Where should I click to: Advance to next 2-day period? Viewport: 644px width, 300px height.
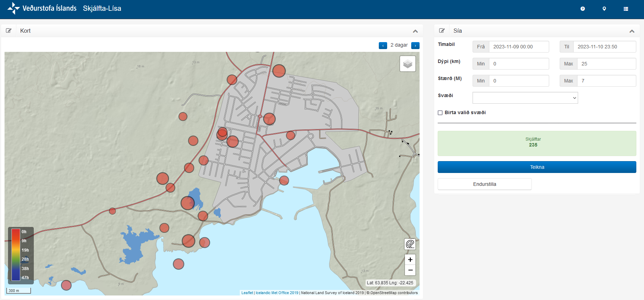(415, 46)
